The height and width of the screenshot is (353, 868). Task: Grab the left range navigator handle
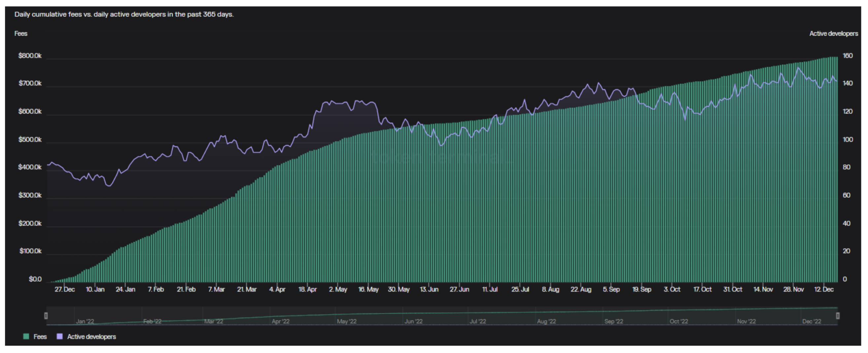tap(46, 316)
